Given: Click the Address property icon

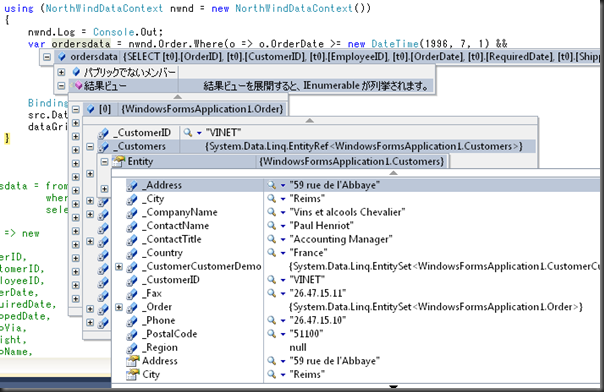Looking at the screenshot, I should coord(133,361).
